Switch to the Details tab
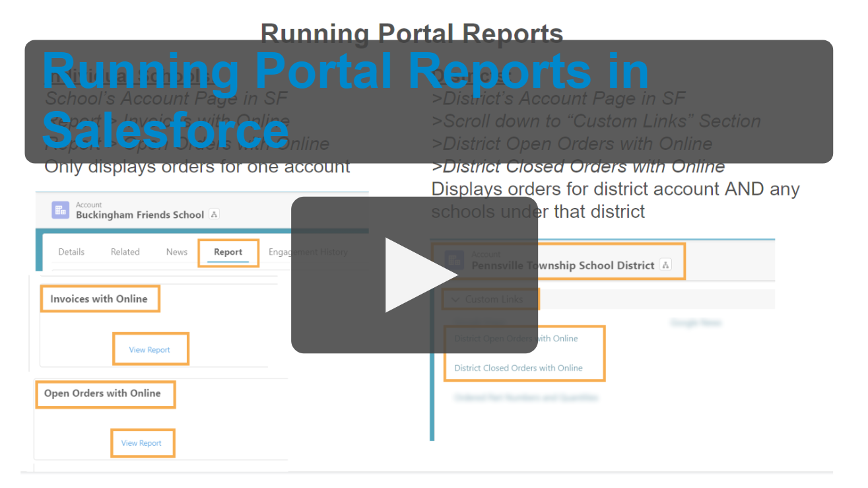Image resolution: width=868 pixels, height=488 pixels. [x=71, y=252]
